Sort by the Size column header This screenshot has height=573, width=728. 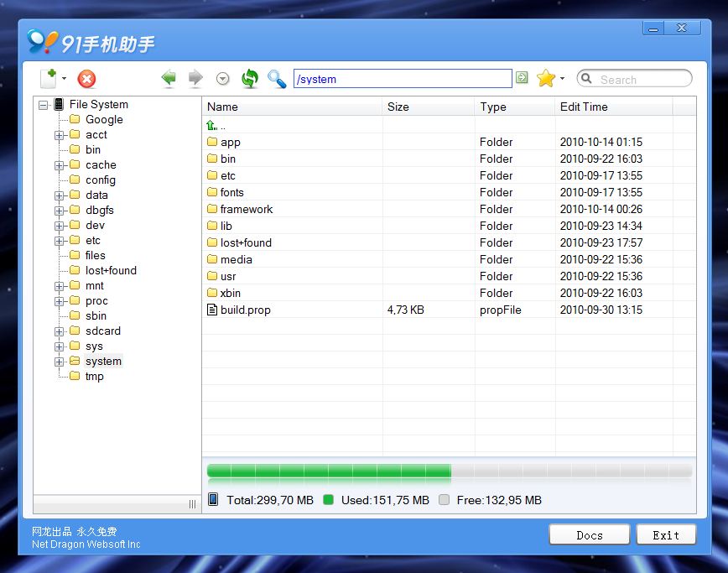click(429, 107)
